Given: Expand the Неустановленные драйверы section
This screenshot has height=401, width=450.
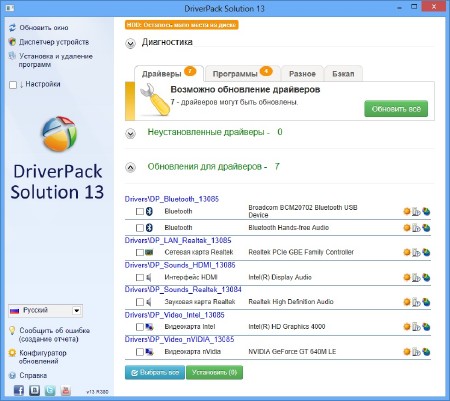Looking at the screenshot, I should [130, 134].
